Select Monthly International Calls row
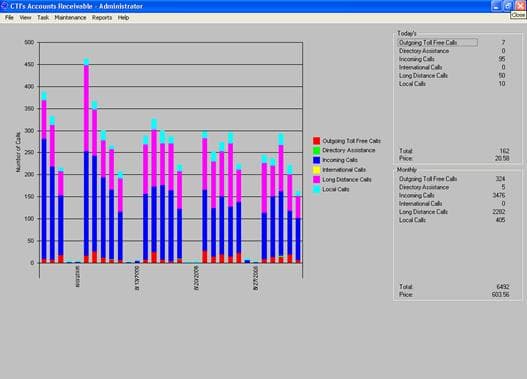This screenshot has height=379, width=527. [452, 204]
